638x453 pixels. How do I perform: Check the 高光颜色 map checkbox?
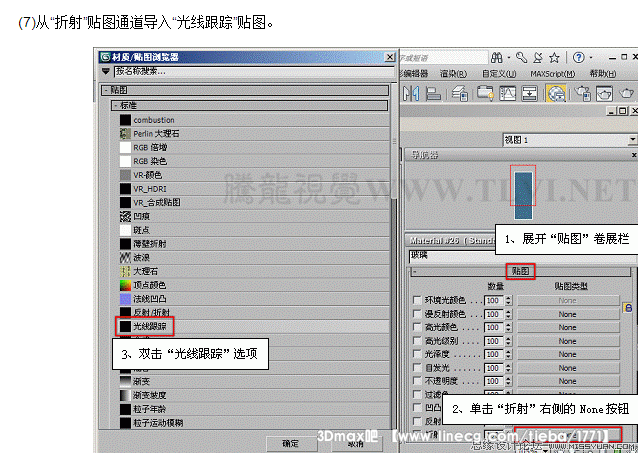415,327
